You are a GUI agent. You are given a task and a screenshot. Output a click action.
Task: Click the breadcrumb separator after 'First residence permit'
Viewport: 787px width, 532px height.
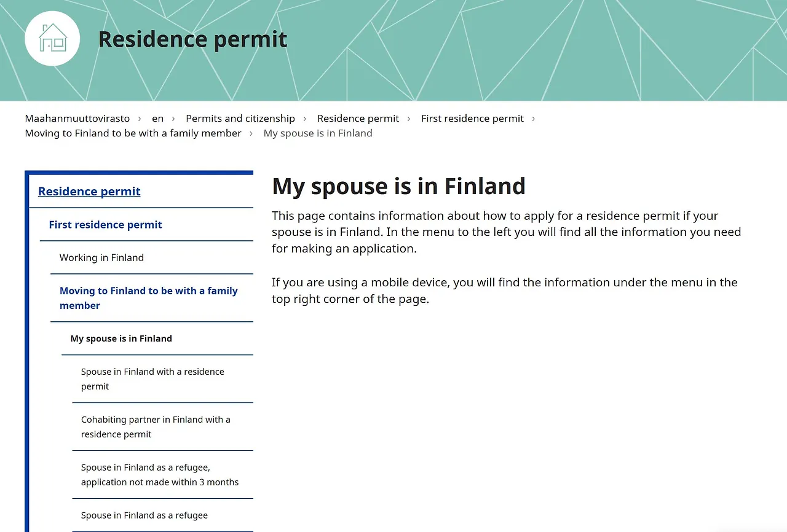point(533,118)
